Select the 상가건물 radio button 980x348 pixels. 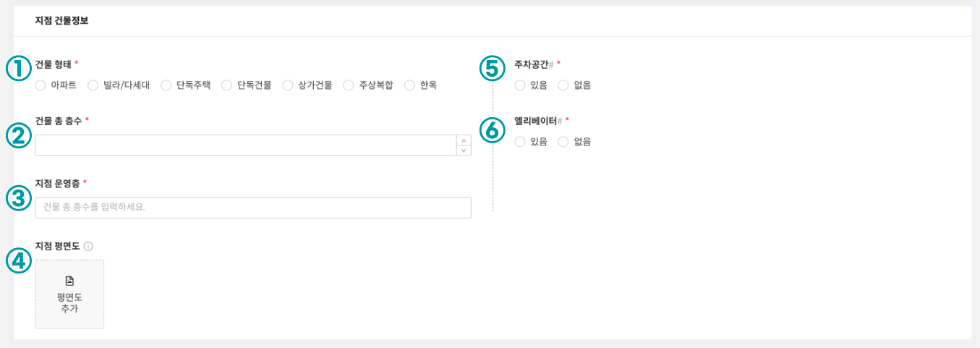coord(288,85)
